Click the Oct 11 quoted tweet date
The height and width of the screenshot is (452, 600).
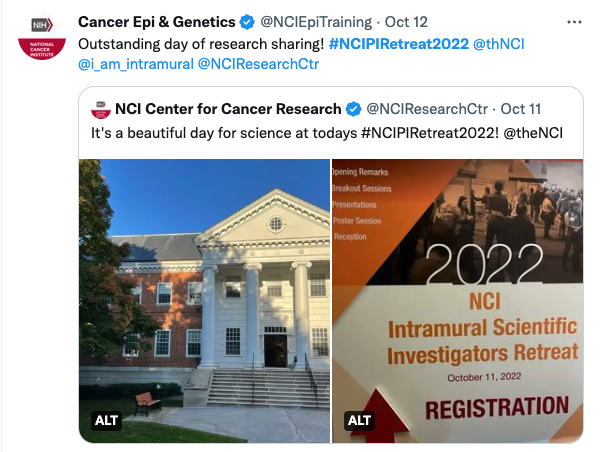tap(520, 109)
